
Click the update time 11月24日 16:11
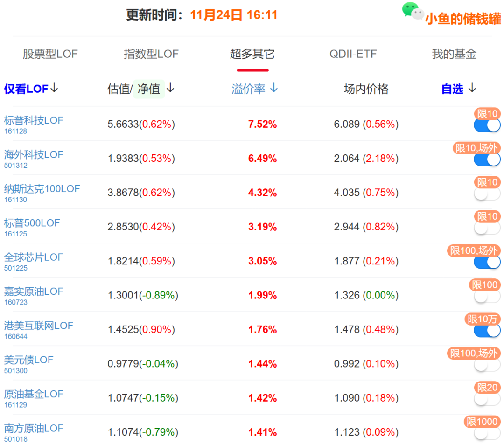(233, 14)
